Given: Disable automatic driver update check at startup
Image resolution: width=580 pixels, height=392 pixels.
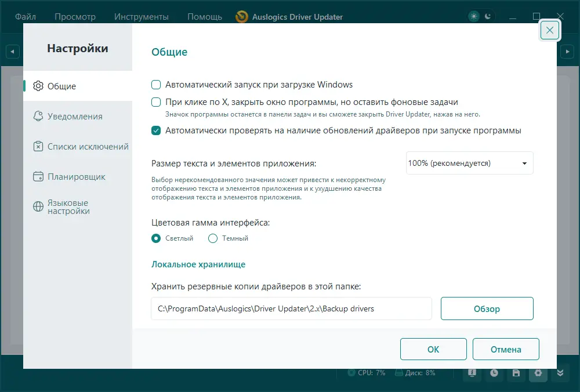Looking at the screenshot, I should (x=156, y=131).
